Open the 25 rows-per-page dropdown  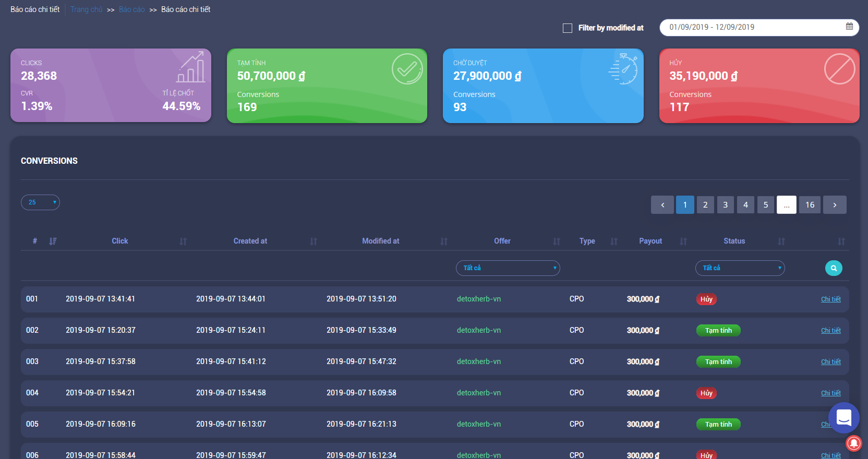click(40, 202)
